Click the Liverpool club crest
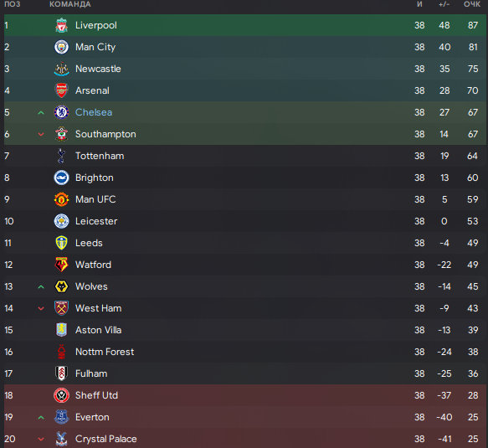Screen dimensions: 488x448 (x=62, y=25)
